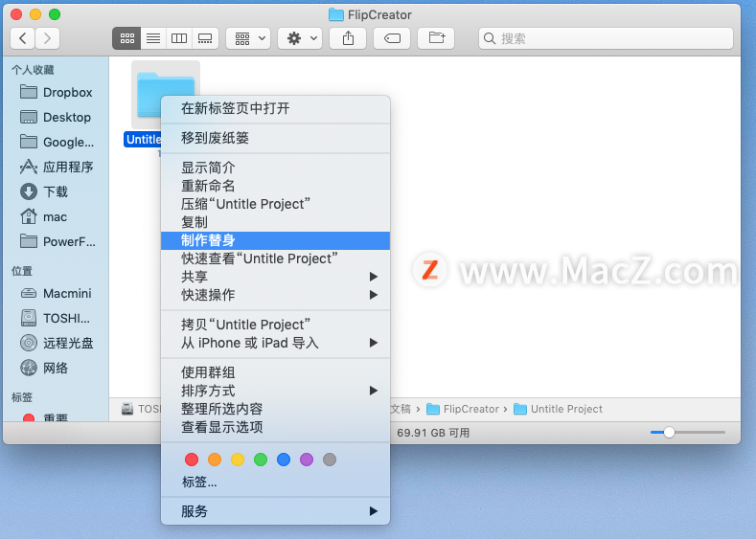Choose 使用群组 from the context menu

pyautogui.click(x=275, y=372)
